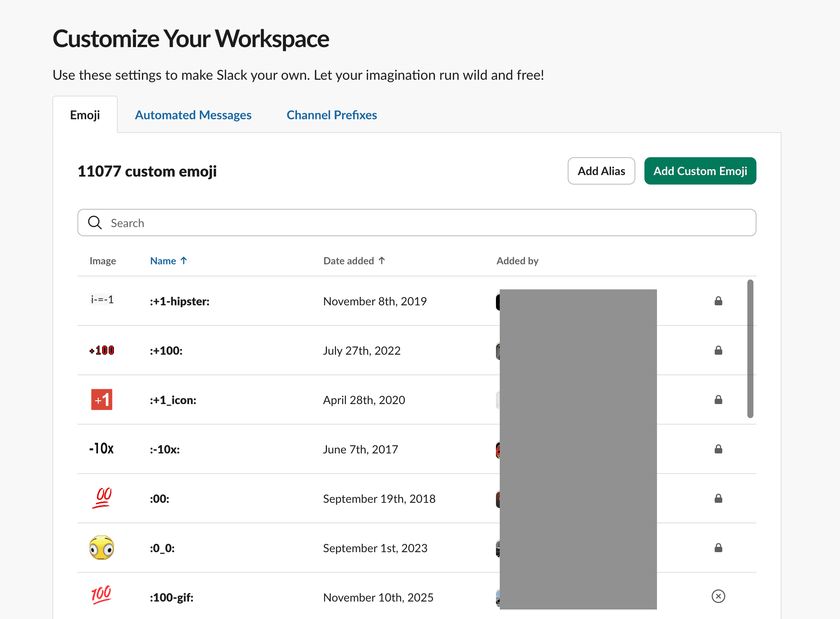The height and width of the screenshot is (619, 840).
Task: Click the date July 27th, 2022
Action: coord(362,351)
